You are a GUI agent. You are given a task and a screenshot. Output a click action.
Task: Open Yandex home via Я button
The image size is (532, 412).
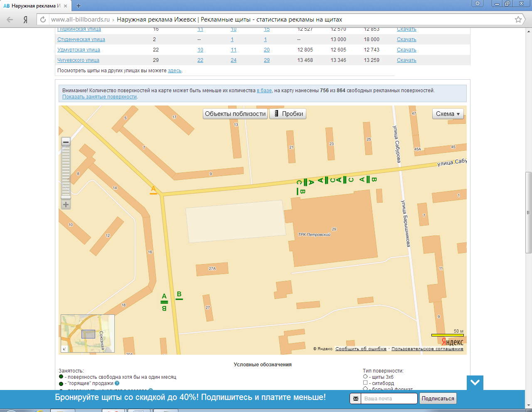[25, 20]
